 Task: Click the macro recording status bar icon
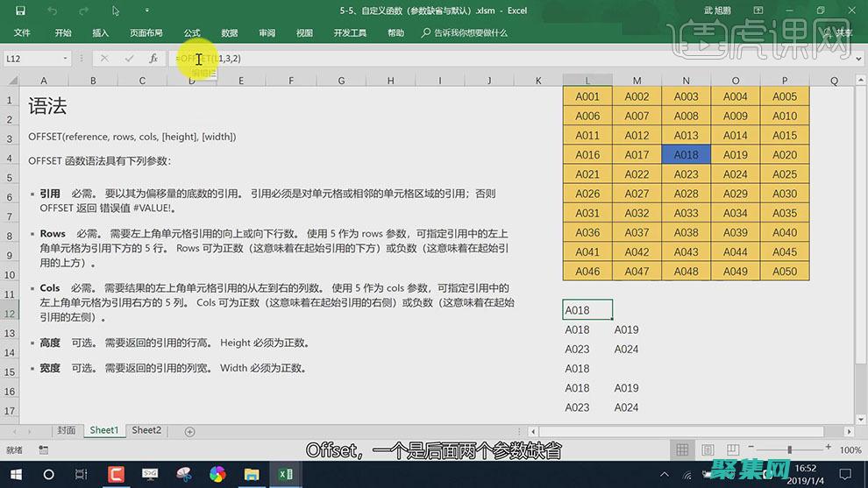coord(44,449)
